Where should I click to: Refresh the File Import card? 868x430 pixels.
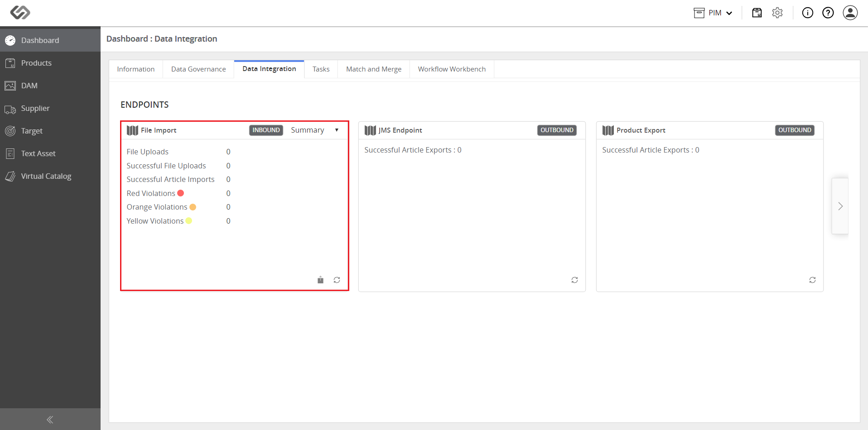(337, 280)
